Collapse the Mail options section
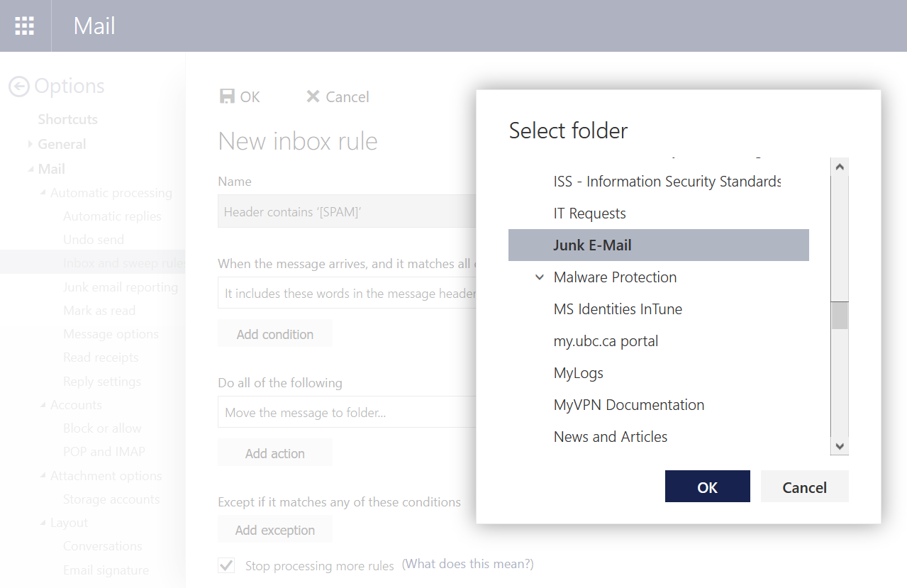The height and width of the screenshot is (588, 907). pos(30,169)
